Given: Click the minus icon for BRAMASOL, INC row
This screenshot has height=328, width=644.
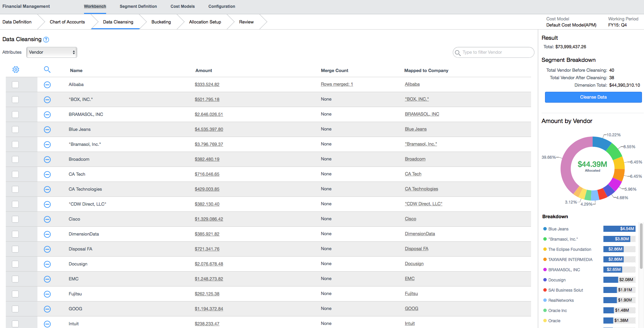Looking at the screenshot, I should tap(47, 115).
